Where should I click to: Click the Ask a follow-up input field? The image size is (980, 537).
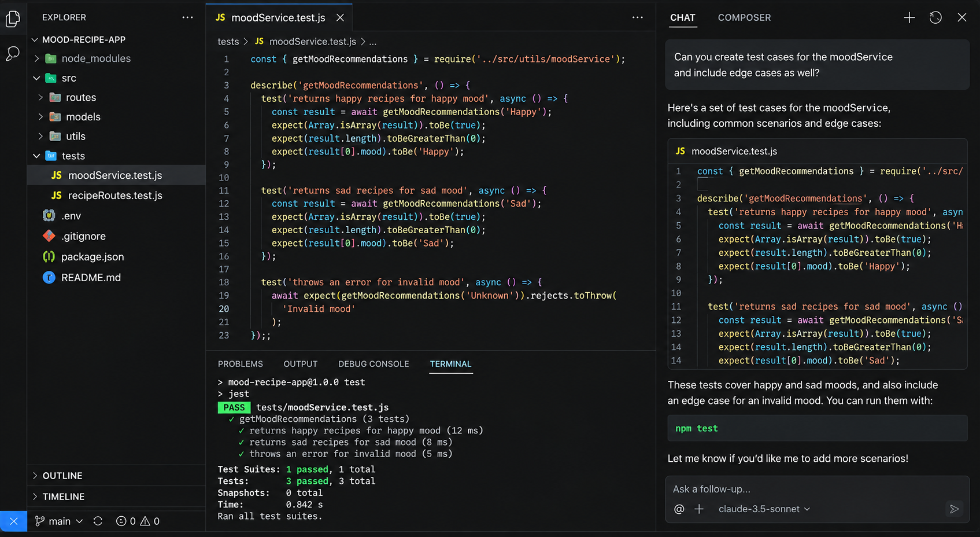click(817, 490)
